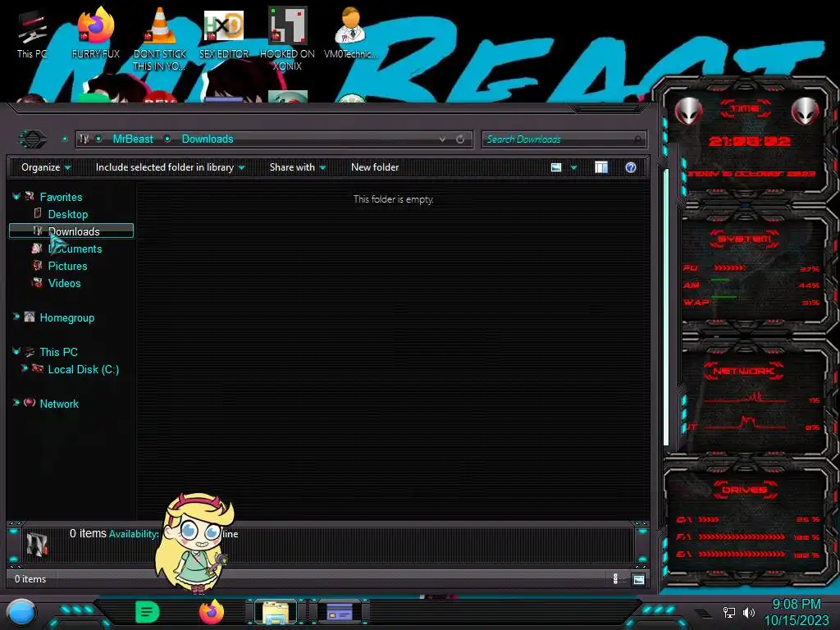
Task: Open the VM0Technic desktop shortcut
Action: pyautogui.click(x=350, y=33)
